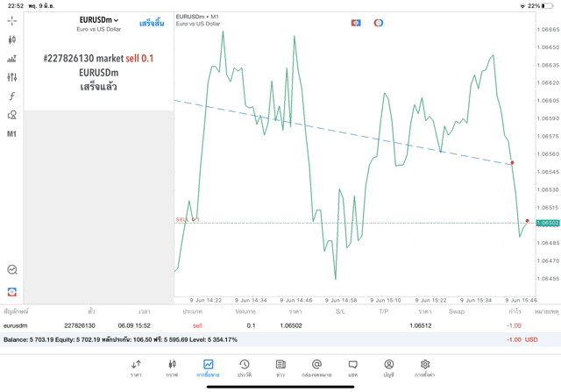Open the drawing objects shapes icon
561x392 pixels.
pyautogui.click(x=12, y=115)
